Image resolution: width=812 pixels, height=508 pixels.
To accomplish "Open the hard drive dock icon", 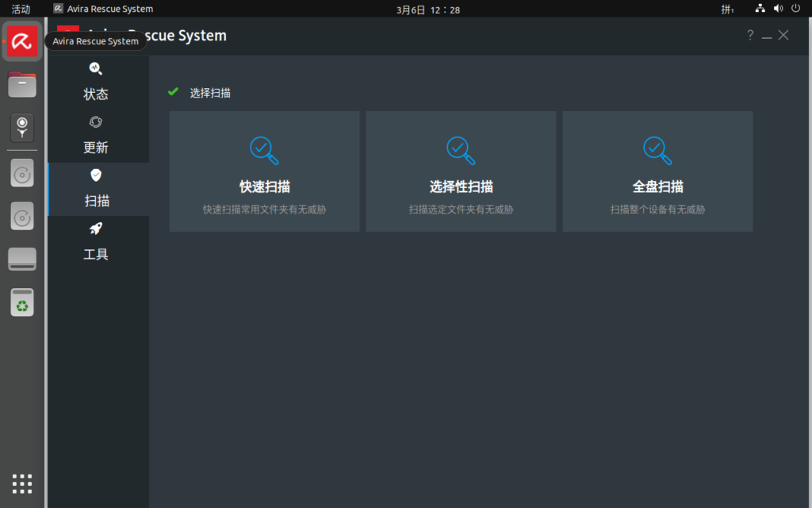I will [x=21, y=259].
